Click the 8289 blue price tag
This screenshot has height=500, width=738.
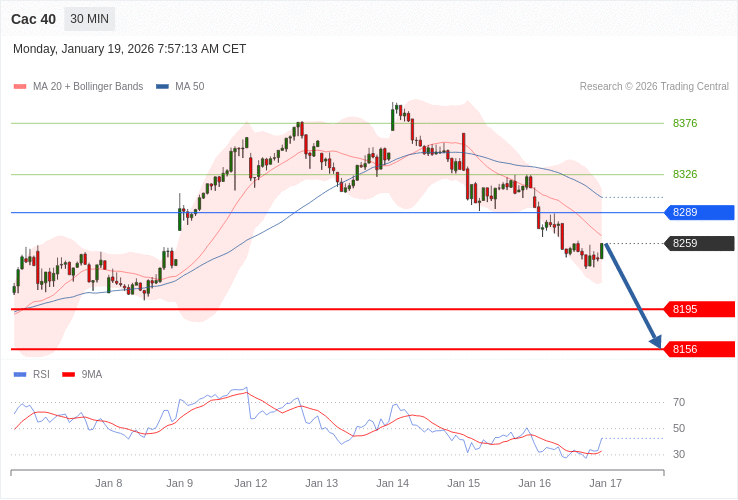(698, 213)
